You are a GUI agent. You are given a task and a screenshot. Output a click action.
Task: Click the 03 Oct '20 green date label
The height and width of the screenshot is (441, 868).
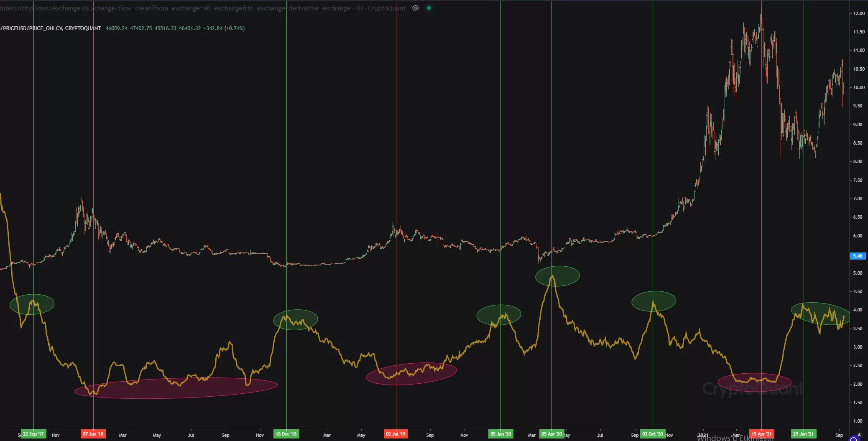click(x=652, y=434)
